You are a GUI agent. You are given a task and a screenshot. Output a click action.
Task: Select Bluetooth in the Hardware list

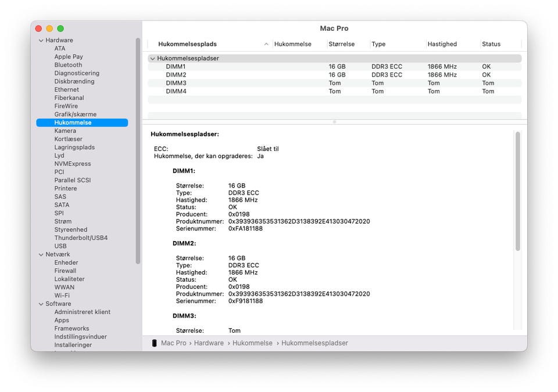pyautogui.click(x=68, y=65)
